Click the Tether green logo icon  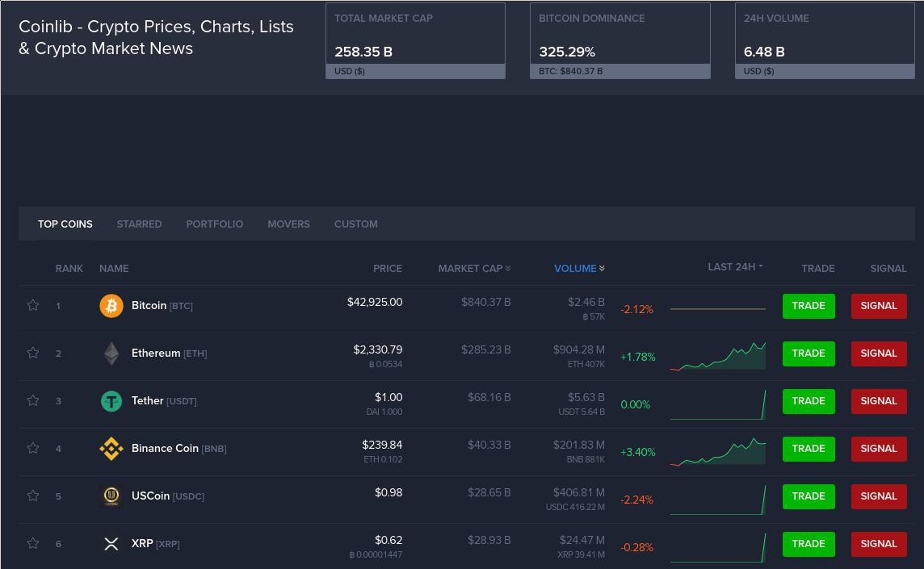(x=111, y=401)
